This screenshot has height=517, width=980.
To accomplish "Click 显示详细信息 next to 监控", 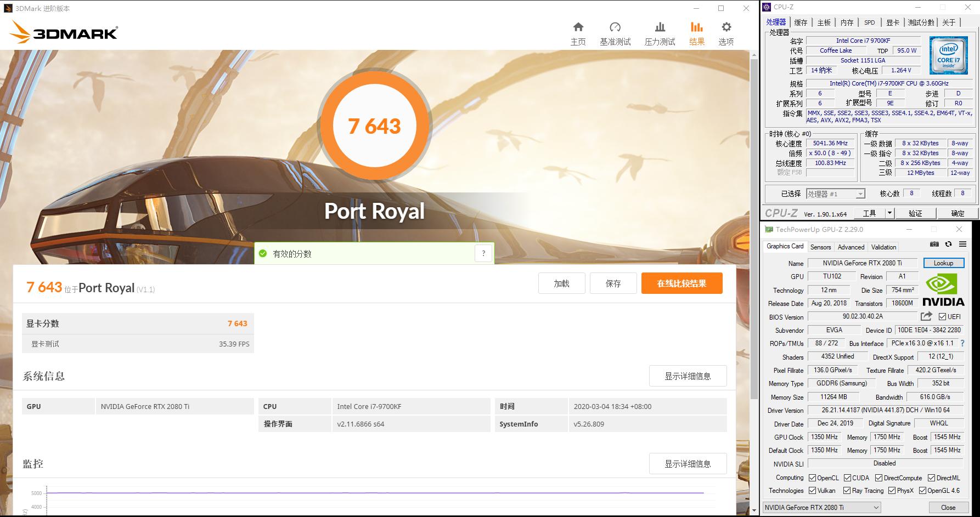I will click(688, 464).
